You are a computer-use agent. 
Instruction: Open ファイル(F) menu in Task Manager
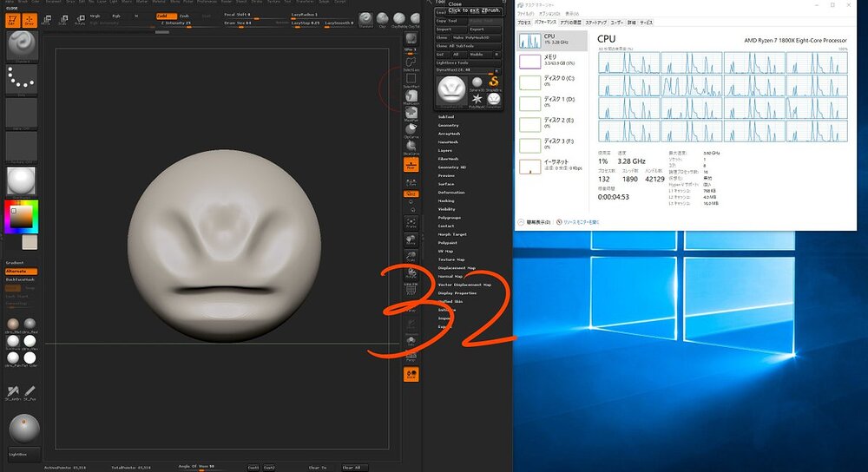[525, 13]
